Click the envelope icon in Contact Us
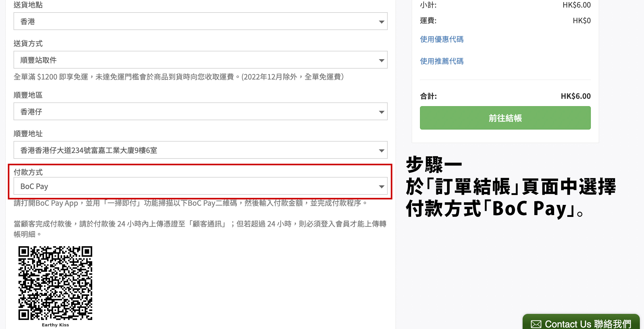644x329 pixels. pyautogui.click(x=536, y=324)
